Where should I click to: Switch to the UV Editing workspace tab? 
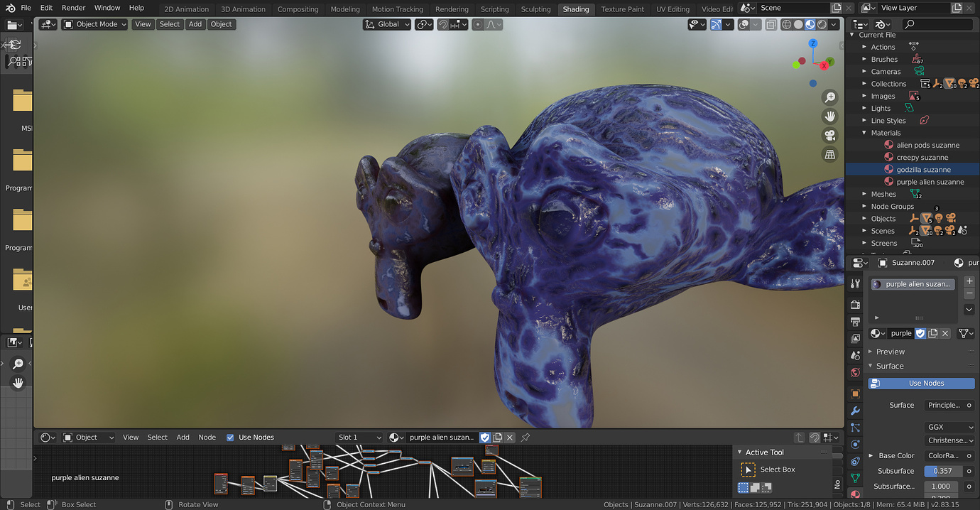coord(673,9)
